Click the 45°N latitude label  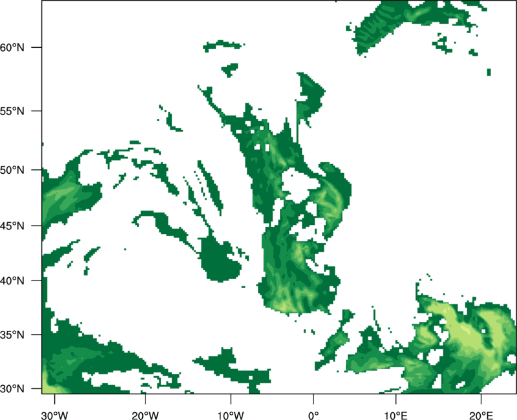12,226
